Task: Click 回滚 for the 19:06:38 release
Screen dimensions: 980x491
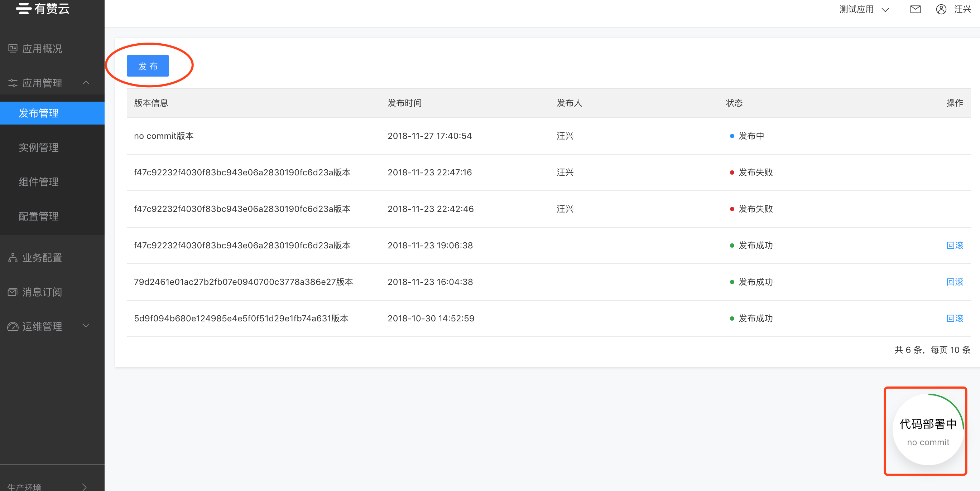Action: pos(955,245)
